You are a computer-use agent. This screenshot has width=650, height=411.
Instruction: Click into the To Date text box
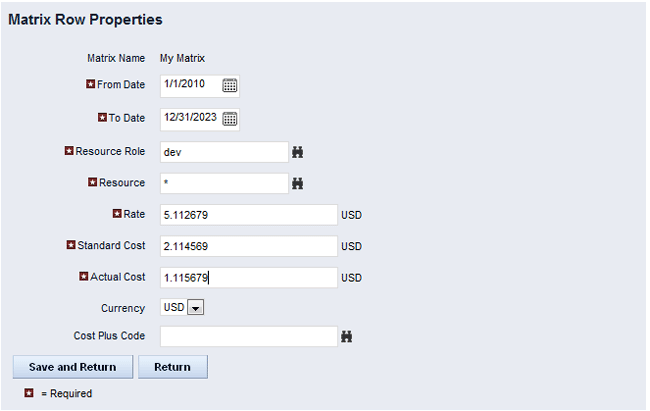point(189,119)
